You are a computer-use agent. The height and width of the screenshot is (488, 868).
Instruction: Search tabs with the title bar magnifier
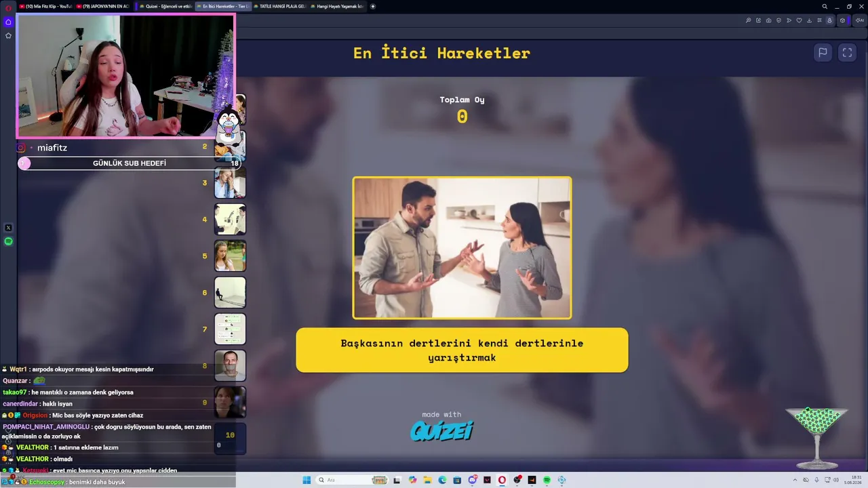[825, 6]
